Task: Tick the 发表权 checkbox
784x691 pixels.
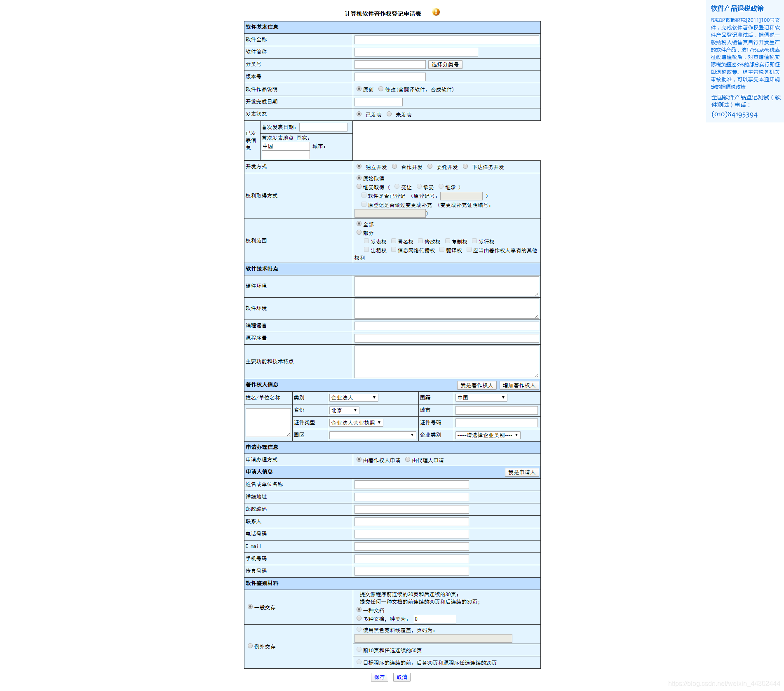Action: [366, 241]
